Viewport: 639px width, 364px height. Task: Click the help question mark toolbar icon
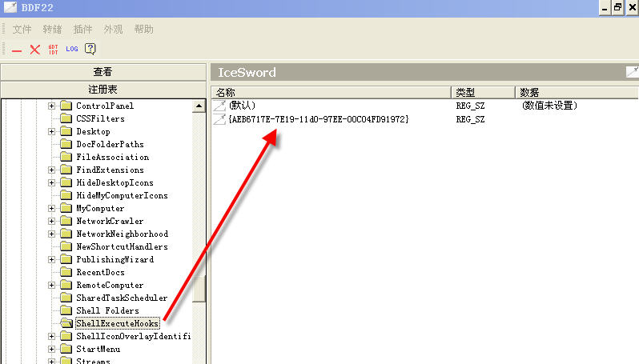[x=90, y=49]
